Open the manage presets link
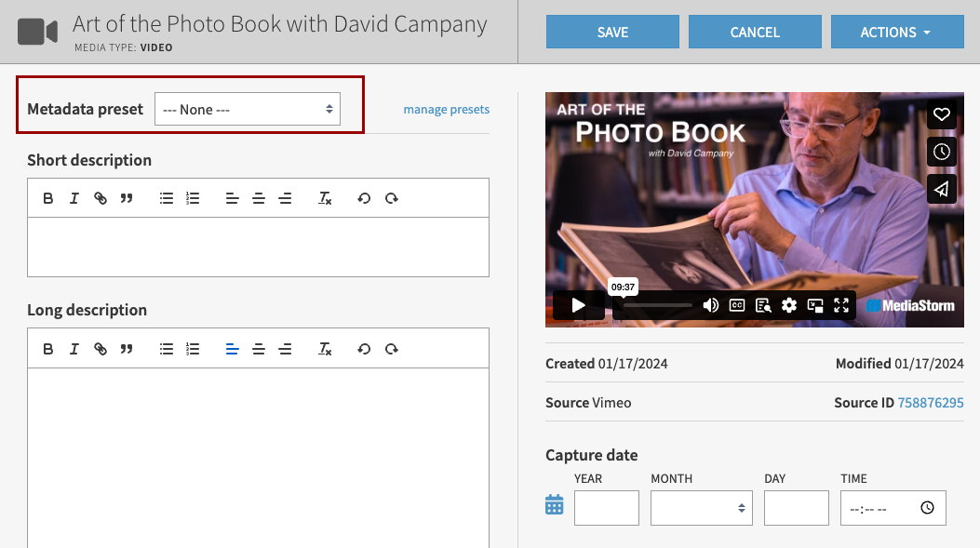980x548 pixels. [446, 110]
